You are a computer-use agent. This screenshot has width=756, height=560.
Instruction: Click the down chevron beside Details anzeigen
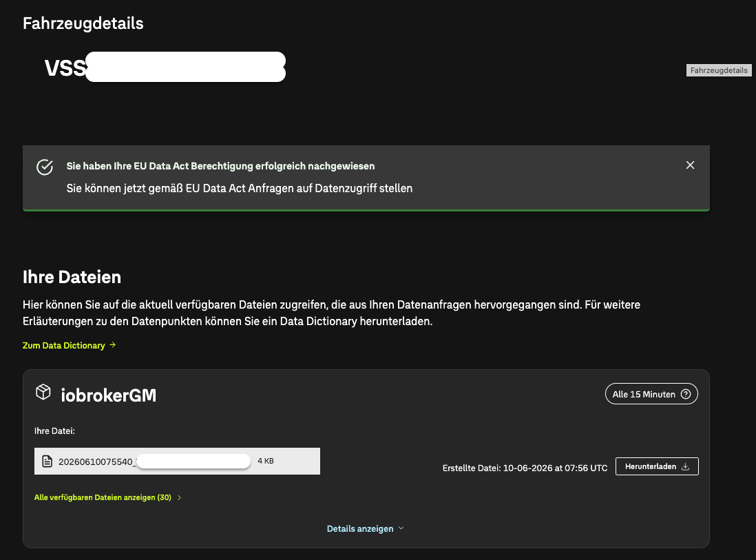pyautogui.click(x=401, y=528)
